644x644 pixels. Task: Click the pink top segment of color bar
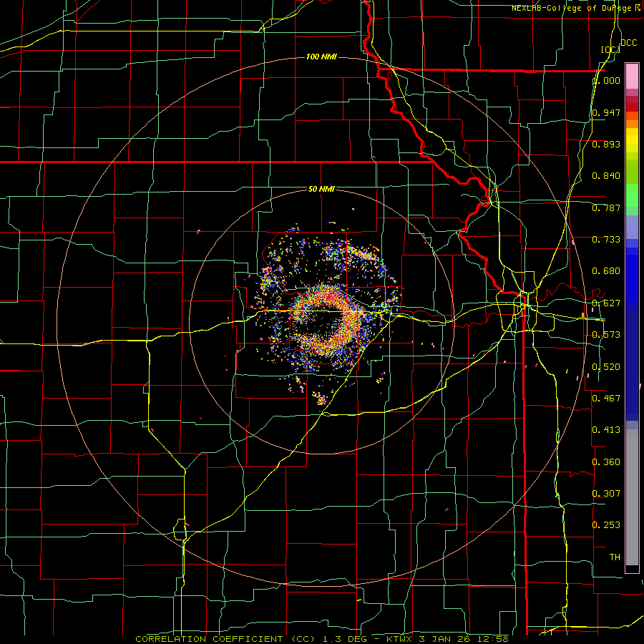632,77
